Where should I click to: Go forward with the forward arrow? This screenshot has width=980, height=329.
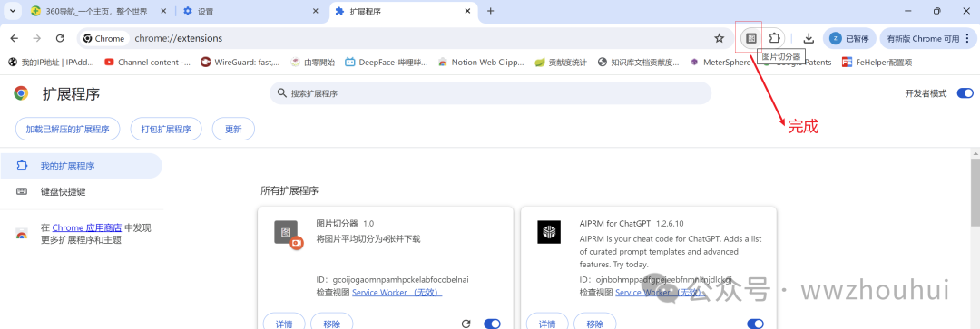(37, 38)
